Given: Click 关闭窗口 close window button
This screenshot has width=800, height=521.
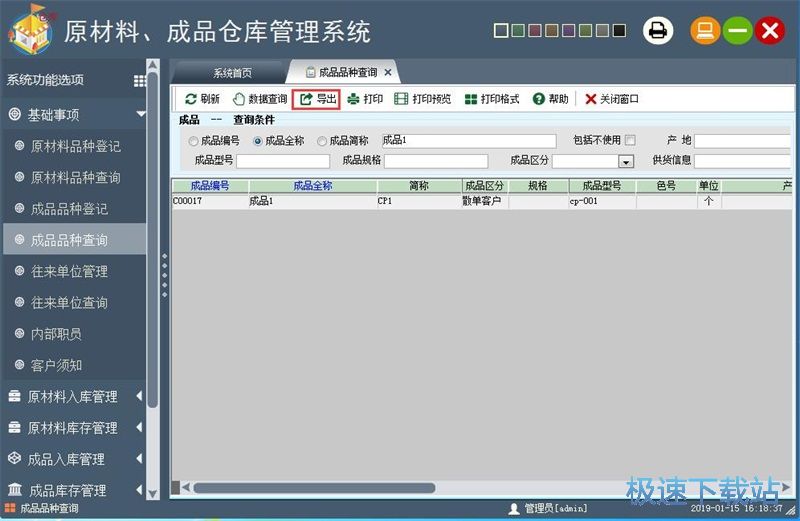Looking at the screenshot, I should tap(612, 99).
